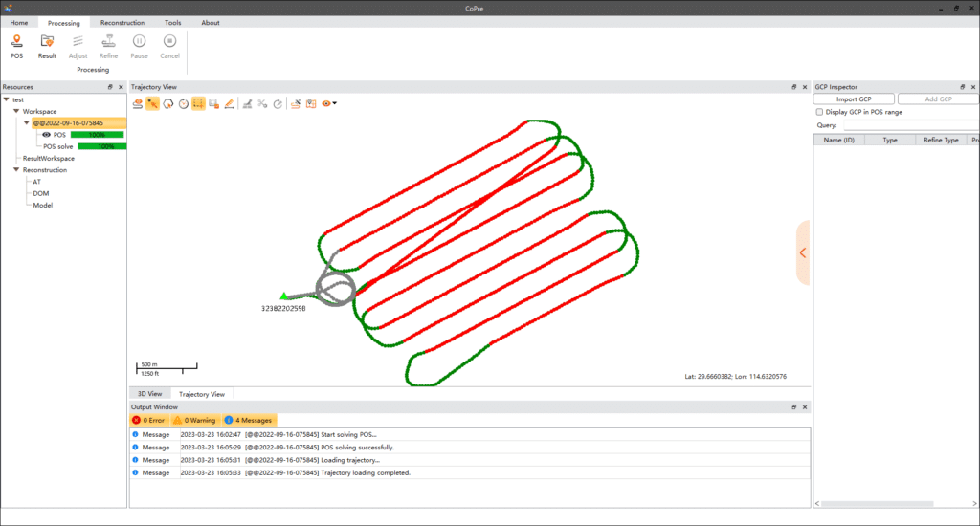Activate the polygon selection tool
The height and width of the screenshot is (526, 980).
(x=168, y=103)
